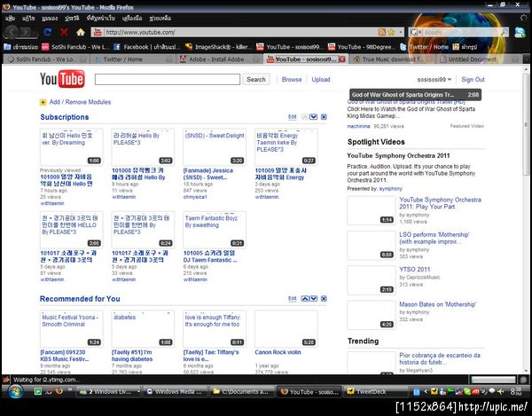
Task: Open the C:\Documents a... folder taskbar button
Action: pyautogui.click(x=241, y=391)
